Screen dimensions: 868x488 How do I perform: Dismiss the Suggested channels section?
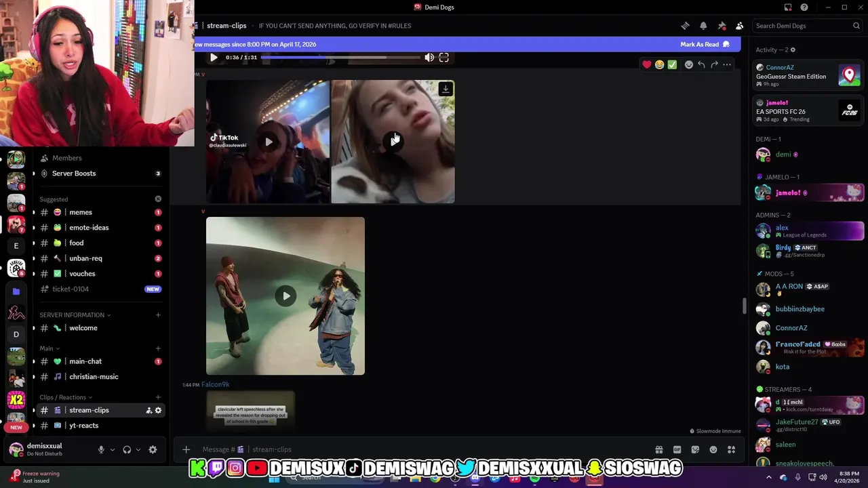[x=158, y=199]
